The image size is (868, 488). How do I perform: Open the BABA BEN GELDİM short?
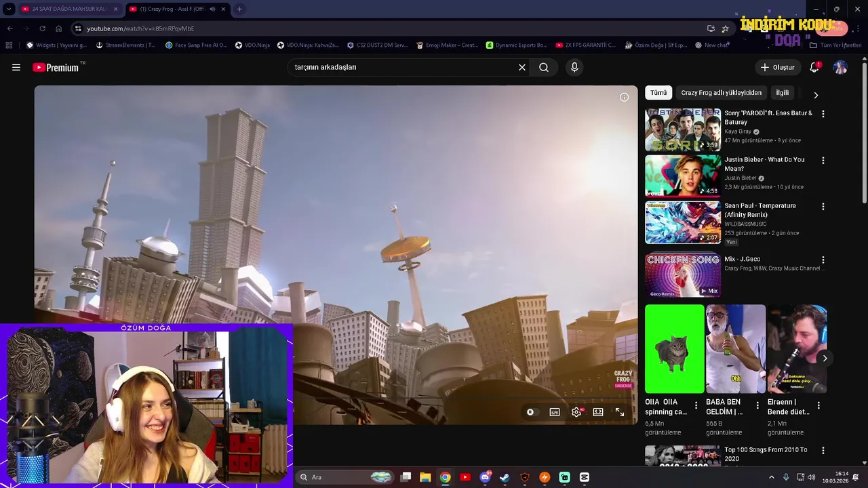point(736,349)
